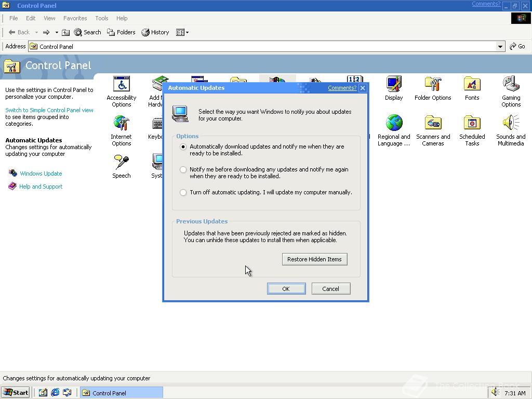This screenshot has height=399, width=532.
Task: Open Accessibility Options in Control Panel
Action: point(122,91)
